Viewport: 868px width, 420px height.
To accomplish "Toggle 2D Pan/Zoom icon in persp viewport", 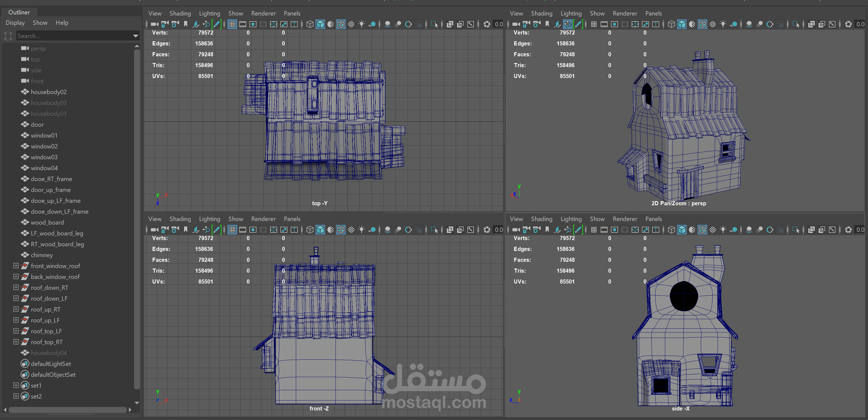I will pyautogui.click(x=568, y=24).
